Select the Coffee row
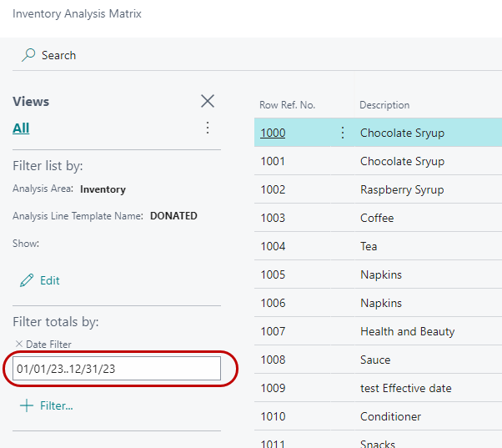502x448 pixels. (x=377, y=218)
